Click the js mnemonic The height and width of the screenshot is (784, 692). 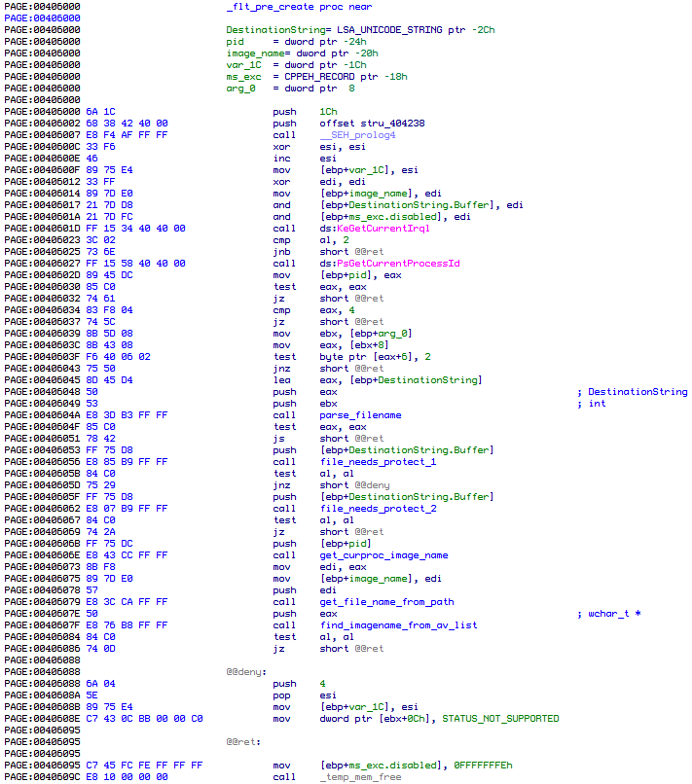(x=278, y=439)
